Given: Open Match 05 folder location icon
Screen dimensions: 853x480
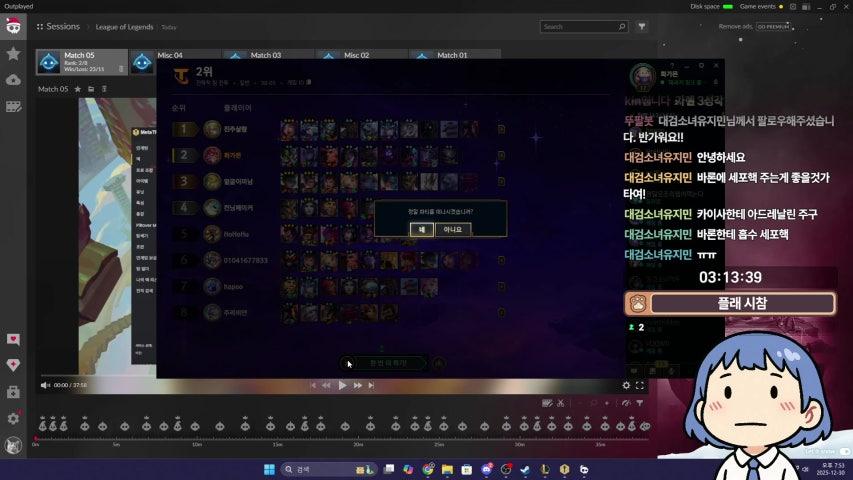Looking at the screenshot, I should [91, 89].
